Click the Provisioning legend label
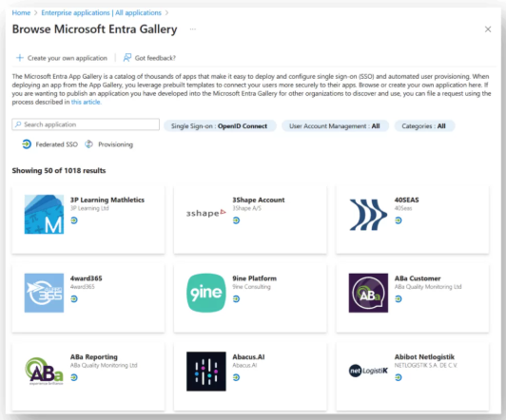 (x=115, y=144)
